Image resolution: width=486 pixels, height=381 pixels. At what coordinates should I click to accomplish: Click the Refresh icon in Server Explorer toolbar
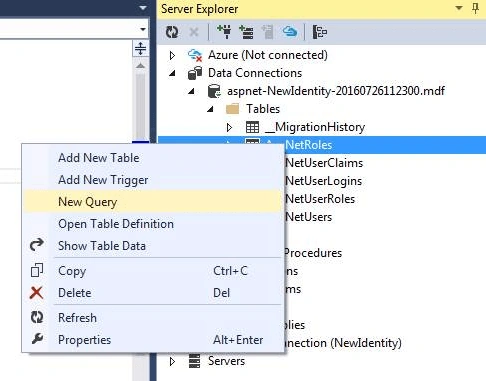click(x=172, y=32)
